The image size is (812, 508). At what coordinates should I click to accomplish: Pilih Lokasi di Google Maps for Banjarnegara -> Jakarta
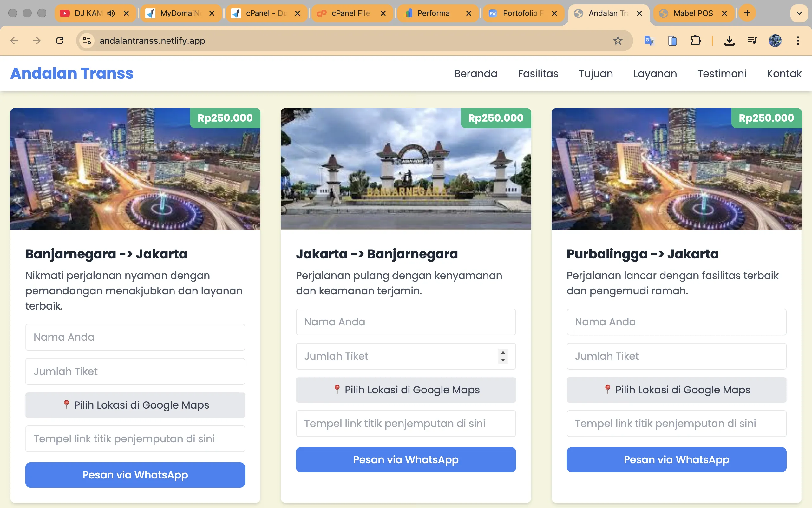tap(135, 405)
